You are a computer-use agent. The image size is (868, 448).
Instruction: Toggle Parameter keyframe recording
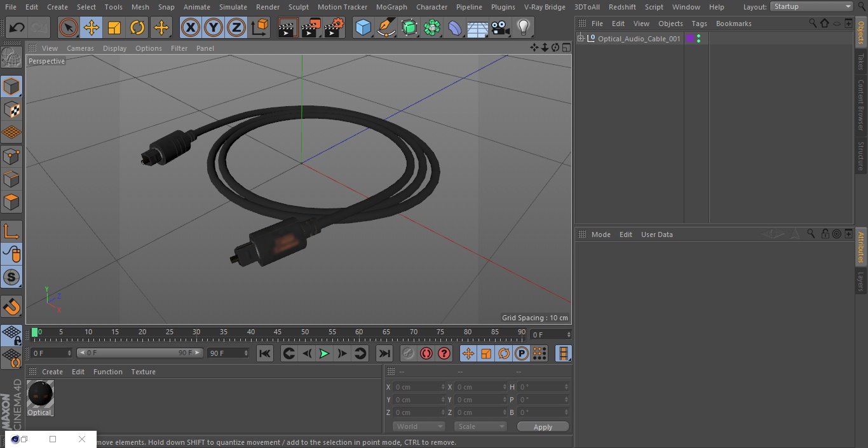point(521,353)
